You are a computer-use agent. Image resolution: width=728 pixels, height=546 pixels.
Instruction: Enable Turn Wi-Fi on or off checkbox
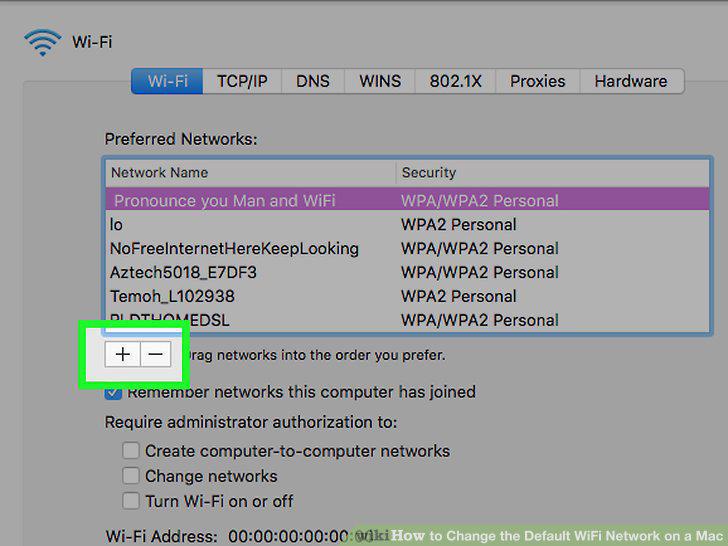pos(130,501)
